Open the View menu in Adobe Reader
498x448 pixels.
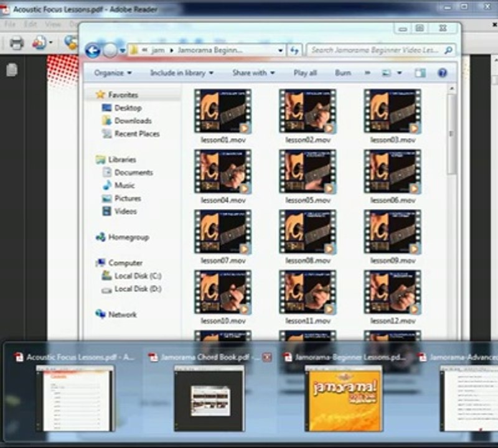52,24
